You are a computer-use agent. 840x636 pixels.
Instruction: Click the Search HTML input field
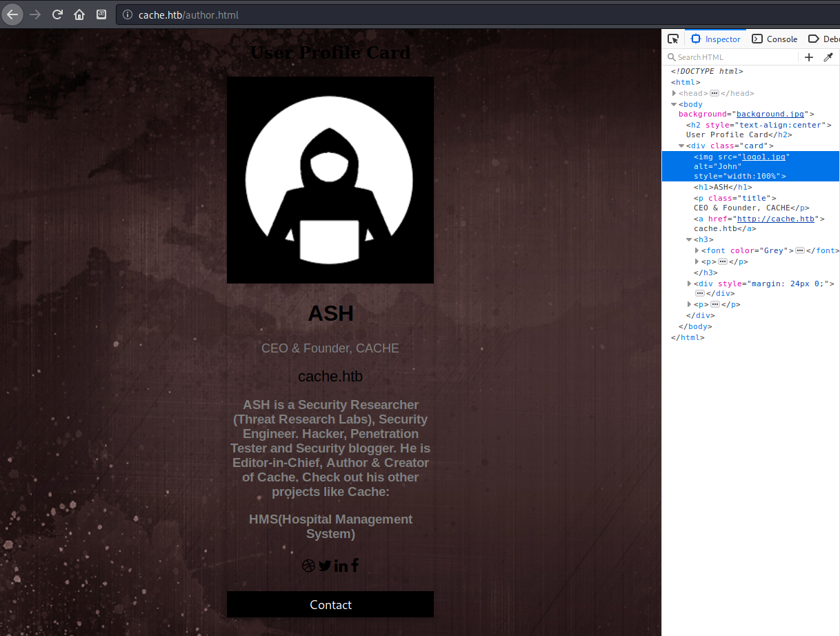click(x=731, y=57)
